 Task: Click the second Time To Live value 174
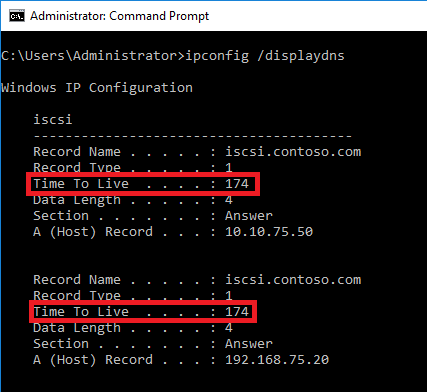tap(237, 312)
